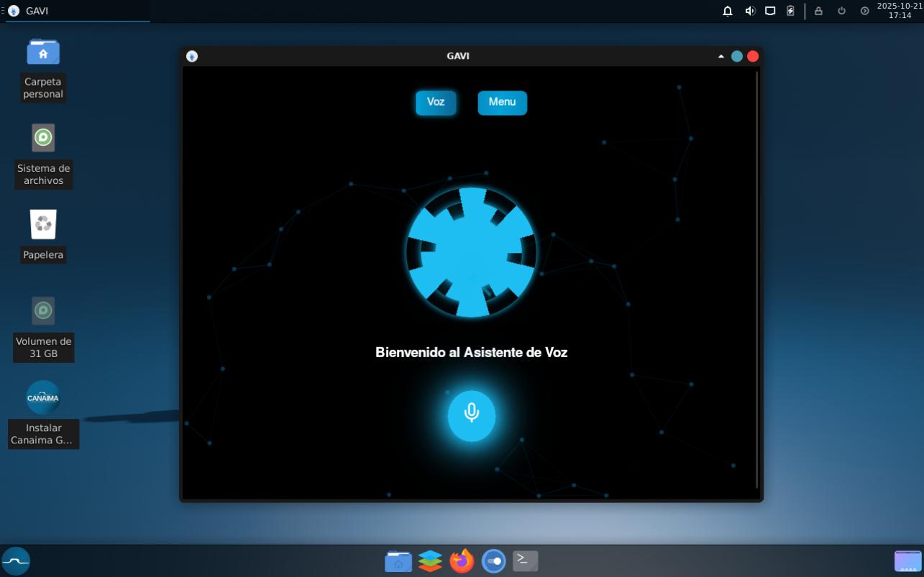Launch Firefox from the dock

pyautogui.click(x=462, y=560)
